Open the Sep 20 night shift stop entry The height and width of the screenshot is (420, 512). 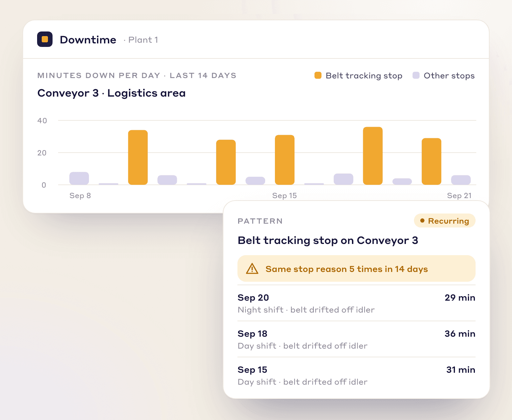pyautogui.click(x=357, y=303)
